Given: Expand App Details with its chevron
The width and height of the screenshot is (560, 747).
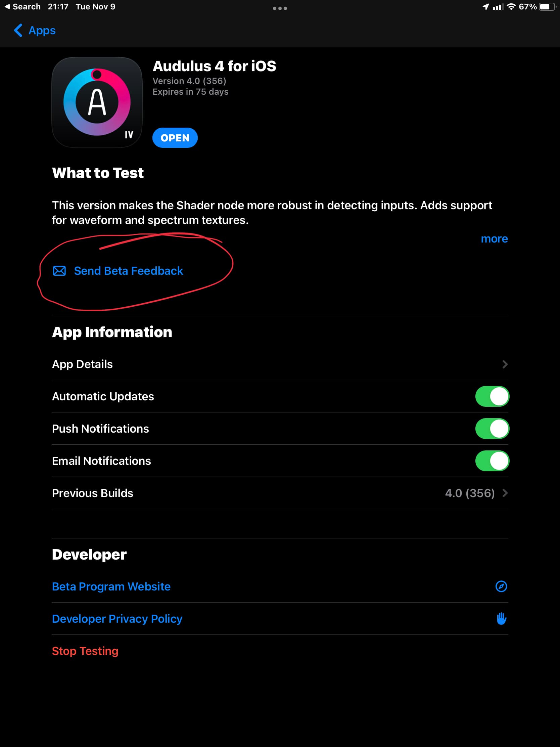Looking at the screenshot, I should [x=505, y=364].
